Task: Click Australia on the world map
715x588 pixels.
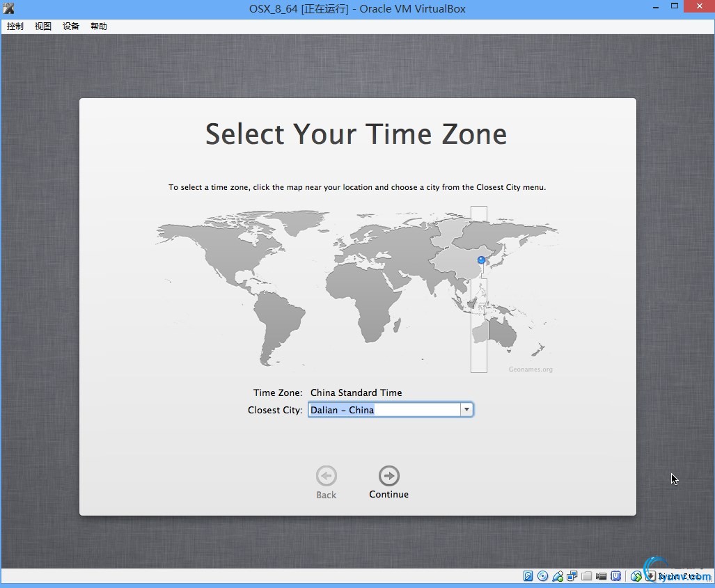Action: (495, 333)
